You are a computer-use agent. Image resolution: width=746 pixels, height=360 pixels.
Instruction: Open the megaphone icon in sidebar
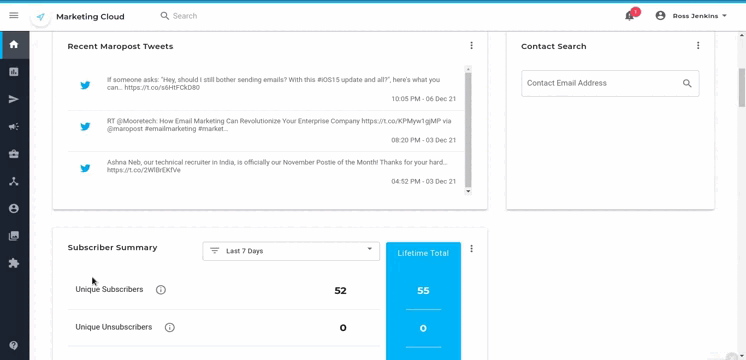coord(14,126)
